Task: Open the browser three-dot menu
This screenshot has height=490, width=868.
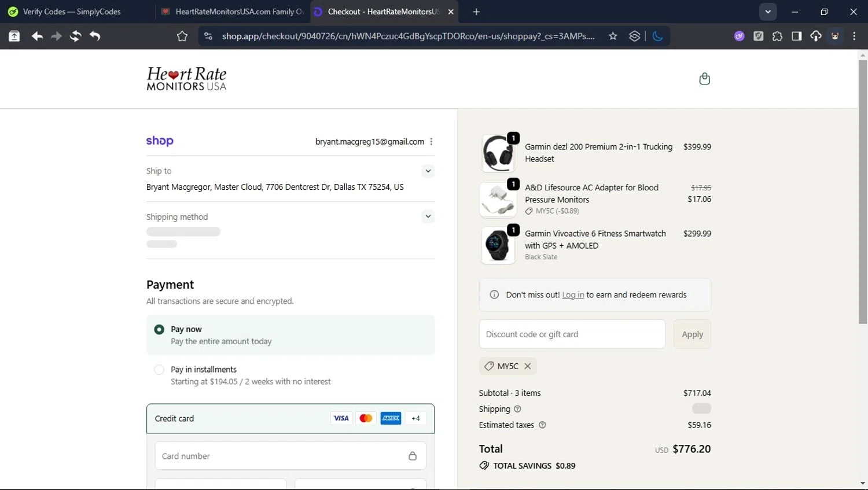Action: (854, 36)
